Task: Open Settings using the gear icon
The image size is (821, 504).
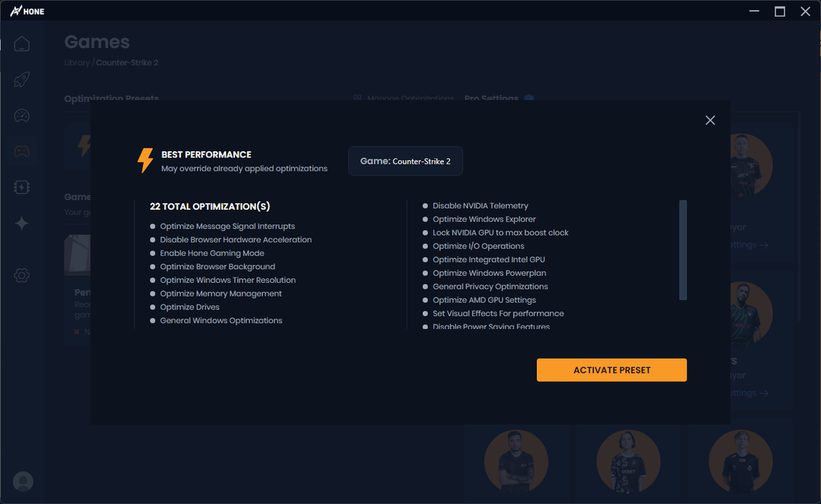Action: pyautogui.click(x=22, y=274)
